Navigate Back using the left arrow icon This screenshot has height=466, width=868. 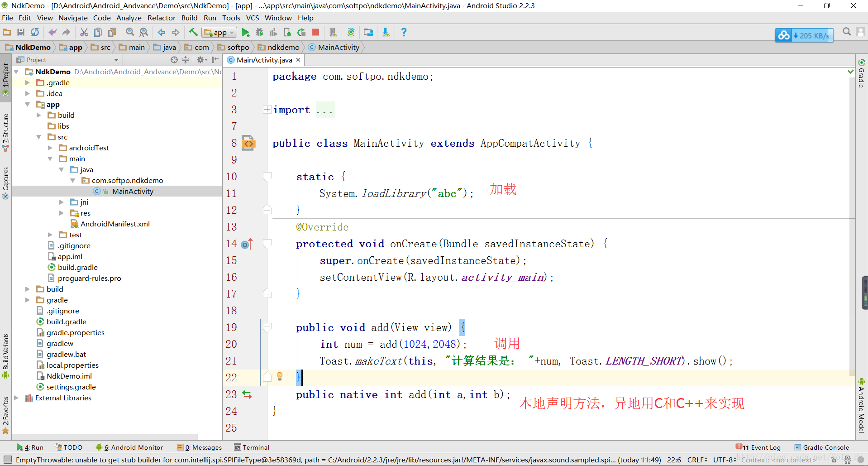coord(162,32)
